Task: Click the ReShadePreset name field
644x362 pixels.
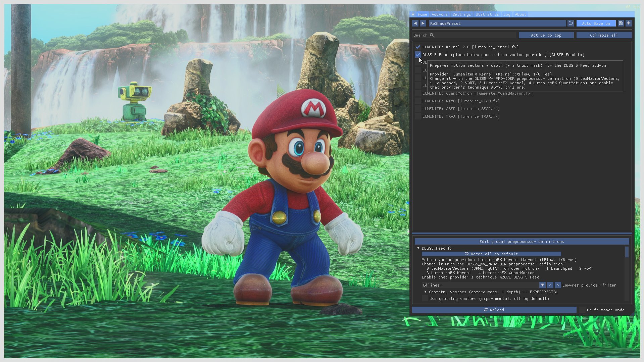Action: pos(497,23)
